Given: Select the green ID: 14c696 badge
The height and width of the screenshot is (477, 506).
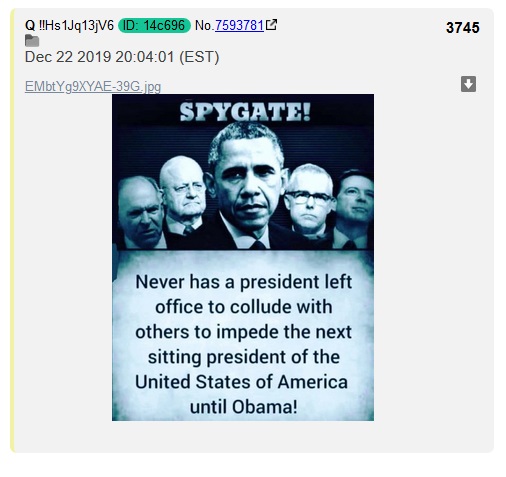Looking at the screenshot, I should (154, 25).
